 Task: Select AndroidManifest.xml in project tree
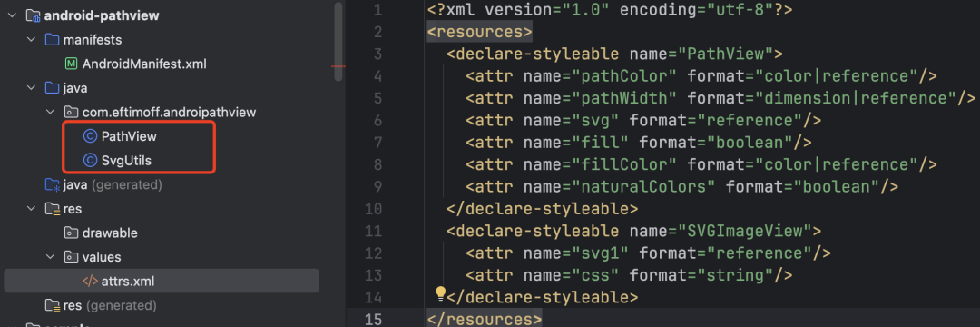pyautogui.click(x=144, y=64)
